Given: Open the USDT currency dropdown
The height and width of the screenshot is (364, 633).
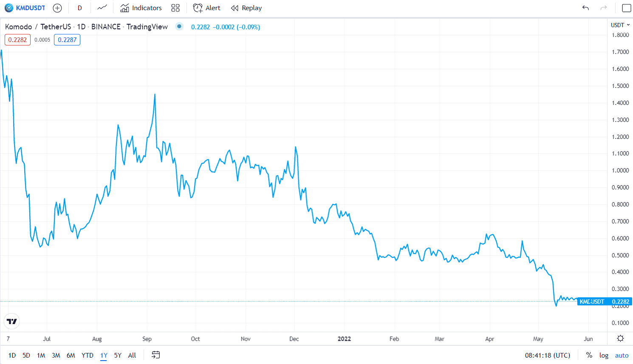Looking at the screenshot, I should (x=620, y=25).
